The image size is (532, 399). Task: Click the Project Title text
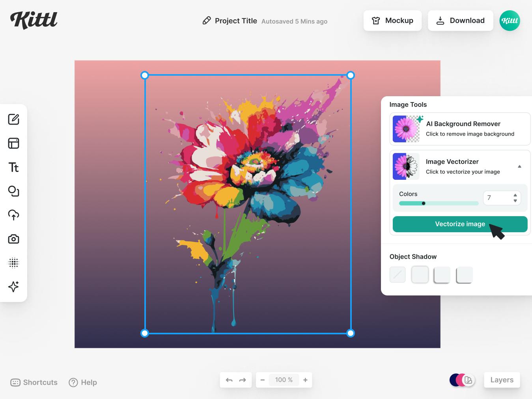(x=236, y=21)
